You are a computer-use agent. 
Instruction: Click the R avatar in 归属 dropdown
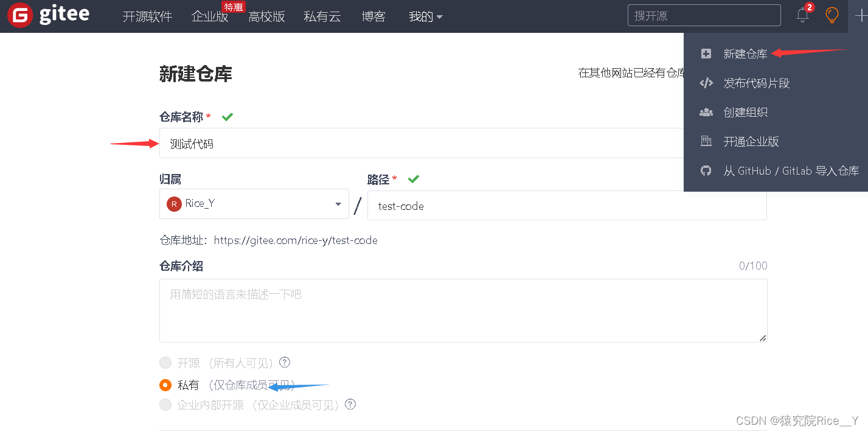pos(174,204)
